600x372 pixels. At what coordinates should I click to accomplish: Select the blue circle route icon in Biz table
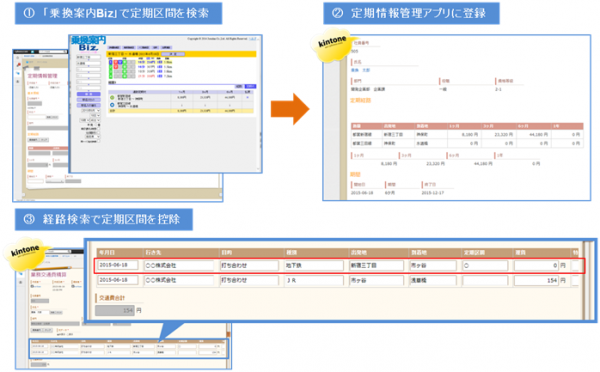point(112,104)
